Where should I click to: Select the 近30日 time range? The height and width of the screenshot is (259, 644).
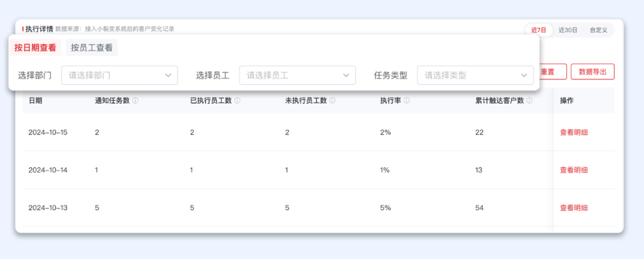point(568,30)
